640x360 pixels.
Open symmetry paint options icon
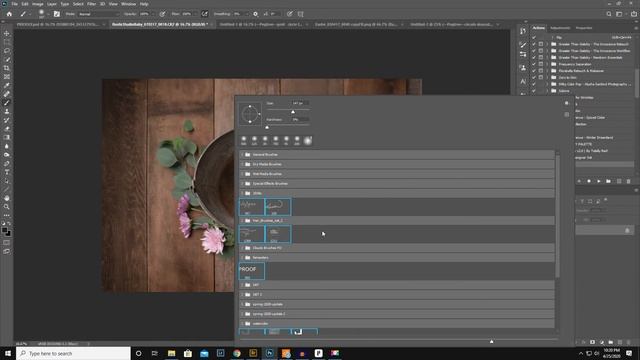click(301, 14)
